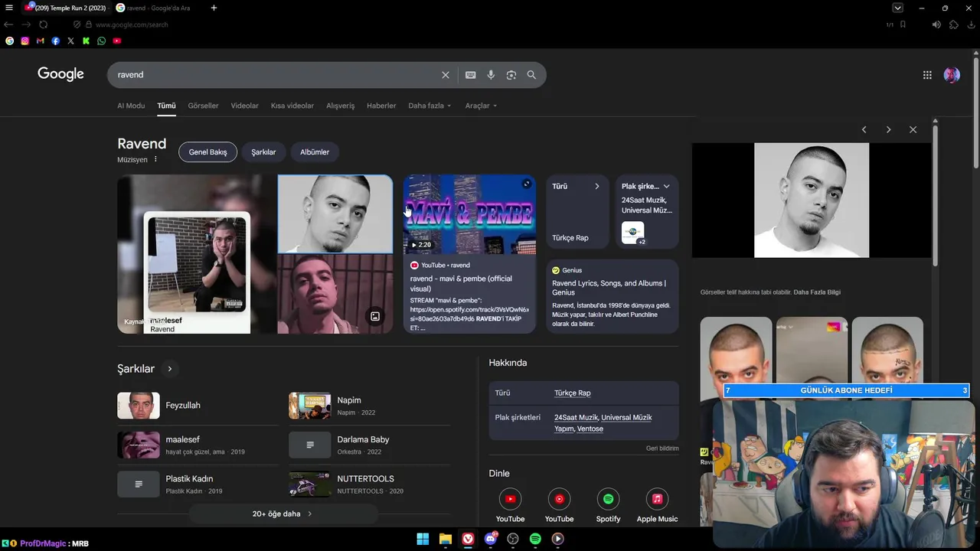980x551 pixels.
Task: Open the Ventose label link
Action: (x=590, y=429)
